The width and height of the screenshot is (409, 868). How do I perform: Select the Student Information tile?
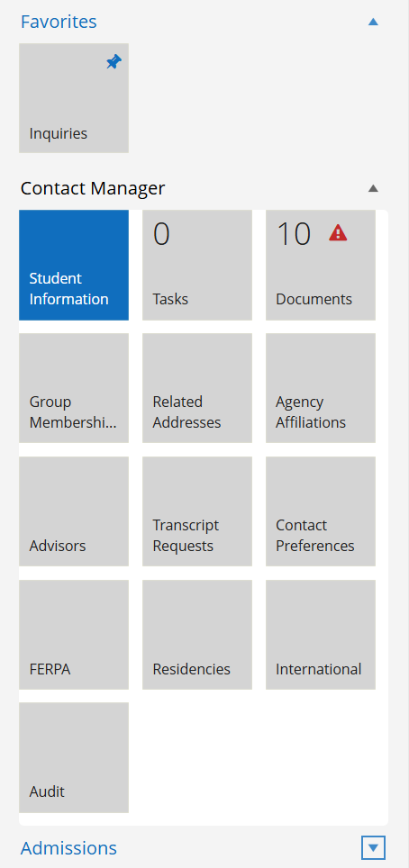(x=74, y=265)
